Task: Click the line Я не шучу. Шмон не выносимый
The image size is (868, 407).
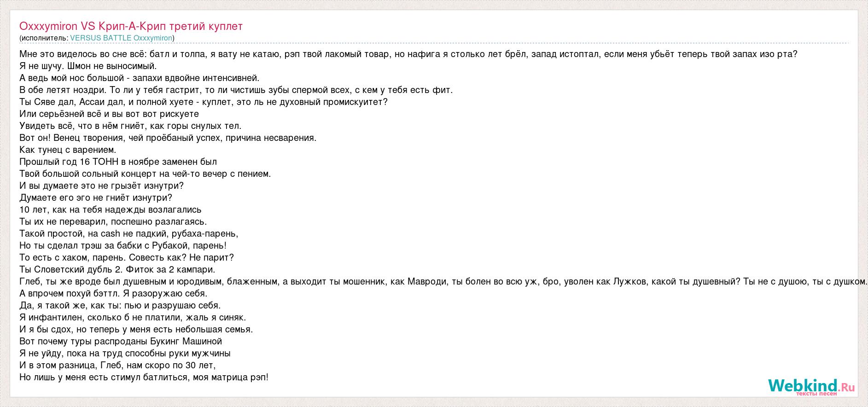Action: pyautogui.click(x=88, y=66)
